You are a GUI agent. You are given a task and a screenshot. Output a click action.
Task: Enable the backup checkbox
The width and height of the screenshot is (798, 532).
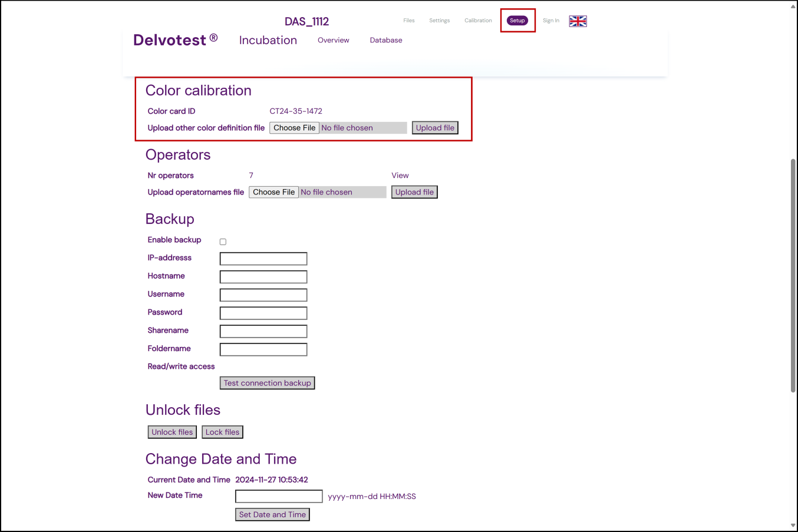[223, 242]
